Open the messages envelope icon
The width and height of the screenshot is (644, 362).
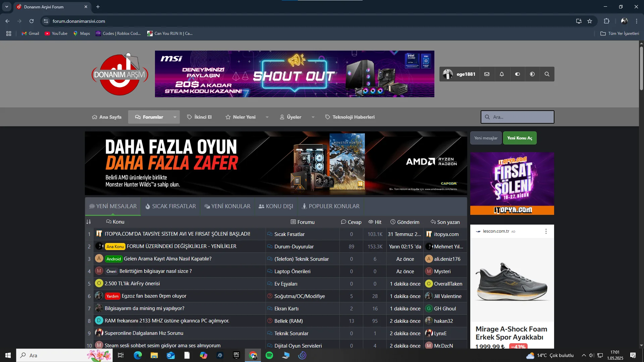pyautogui.click(x=487, y=74)
